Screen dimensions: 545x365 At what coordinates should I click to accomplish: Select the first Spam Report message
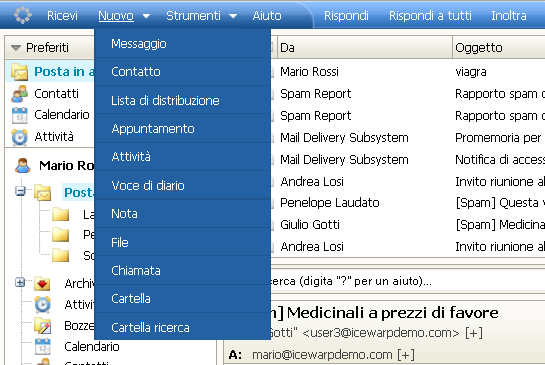[x=407, y=94]
